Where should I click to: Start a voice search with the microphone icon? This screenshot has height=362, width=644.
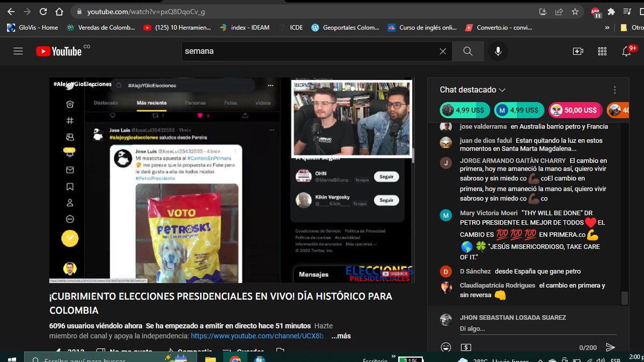(497, 51)
